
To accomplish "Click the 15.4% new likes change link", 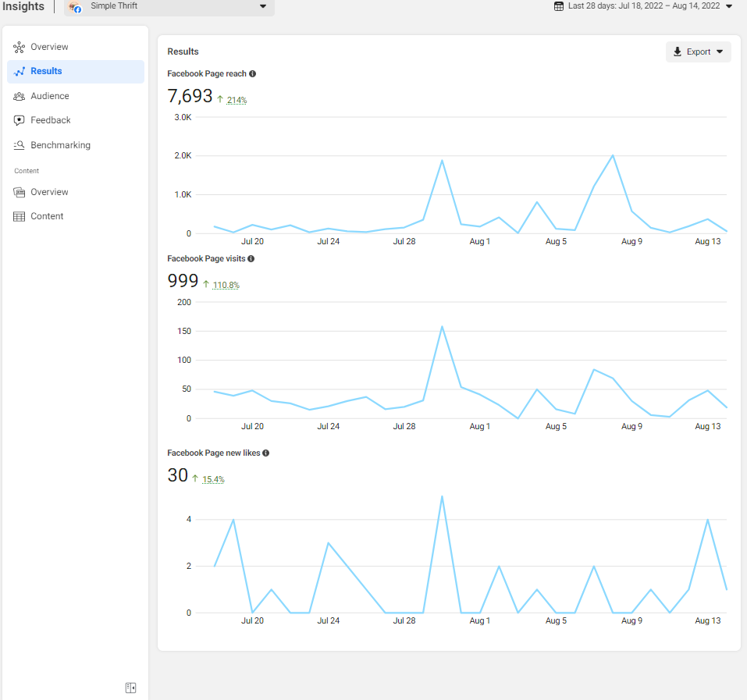I will pos(213,479).
